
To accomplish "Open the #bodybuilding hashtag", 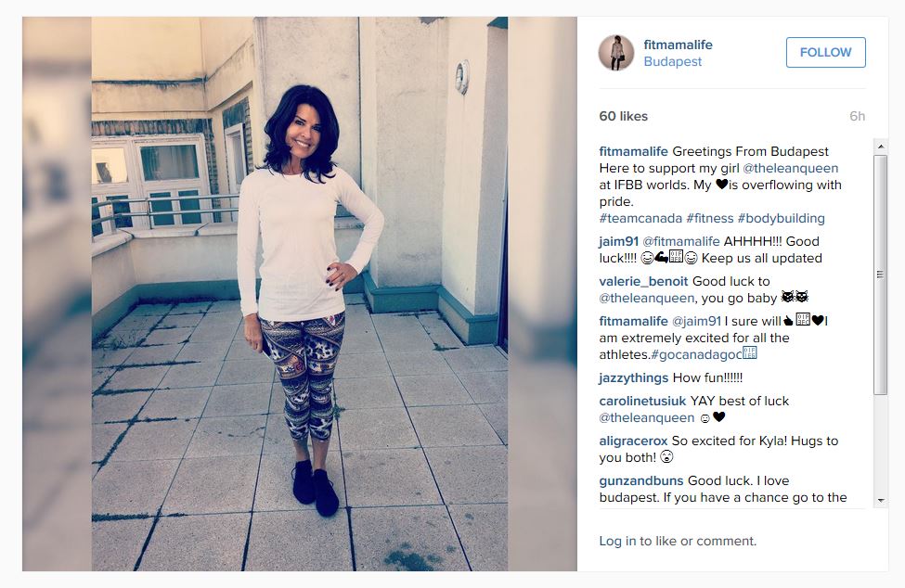I will pyautogui.click(x=781, y=219).
